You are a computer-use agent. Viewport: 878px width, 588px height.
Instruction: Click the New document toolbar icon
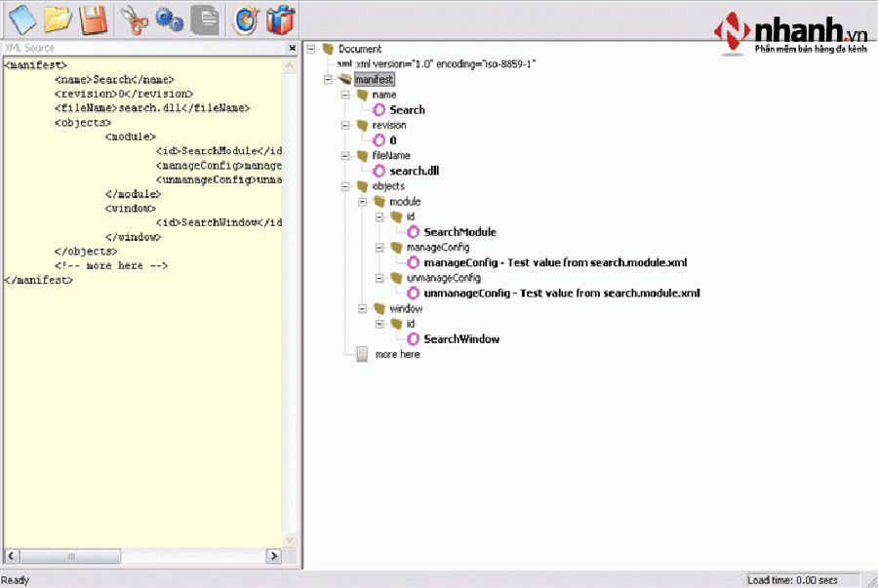click(21, 18)
